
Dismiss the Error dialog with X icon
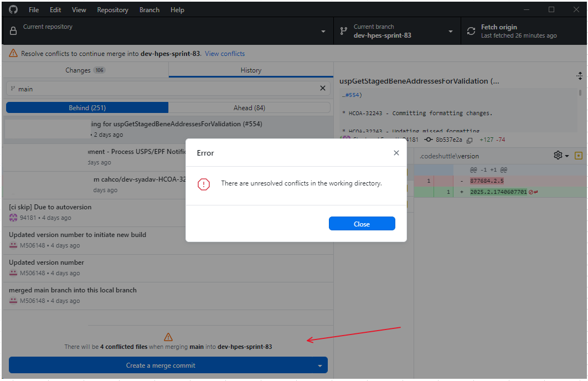[396, 153]
